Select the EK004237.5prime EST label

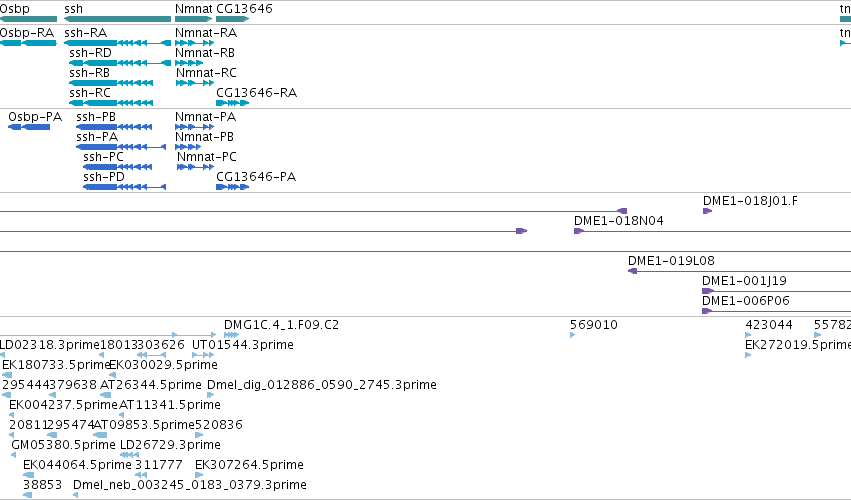(x=63, y=405)
